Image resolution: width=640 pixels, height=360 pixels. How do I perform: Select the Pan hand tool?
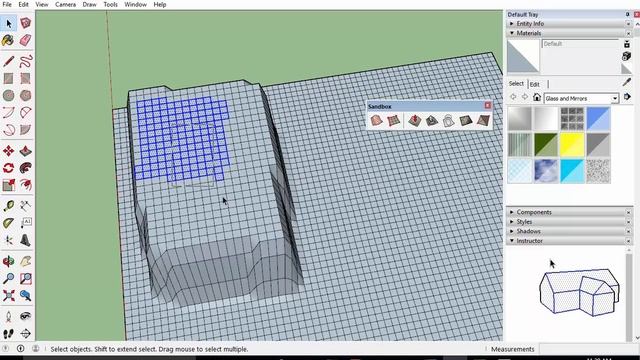26,261
